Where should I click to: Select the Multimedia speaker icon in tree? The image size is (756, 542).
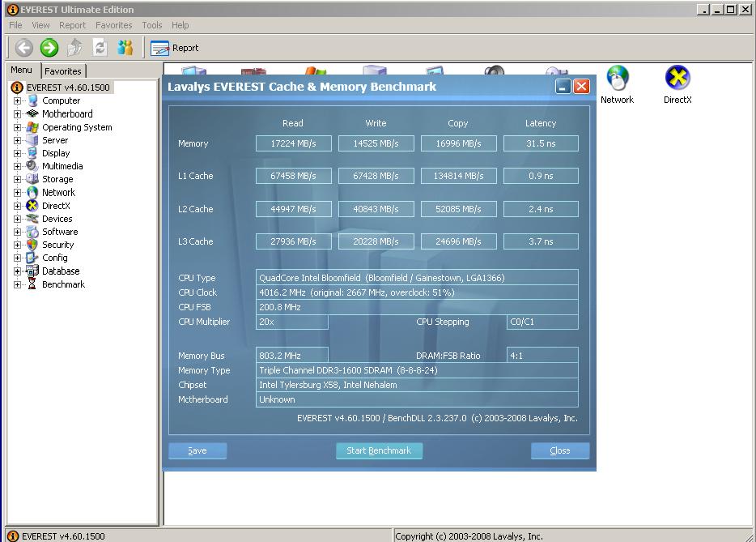[32, 166]
